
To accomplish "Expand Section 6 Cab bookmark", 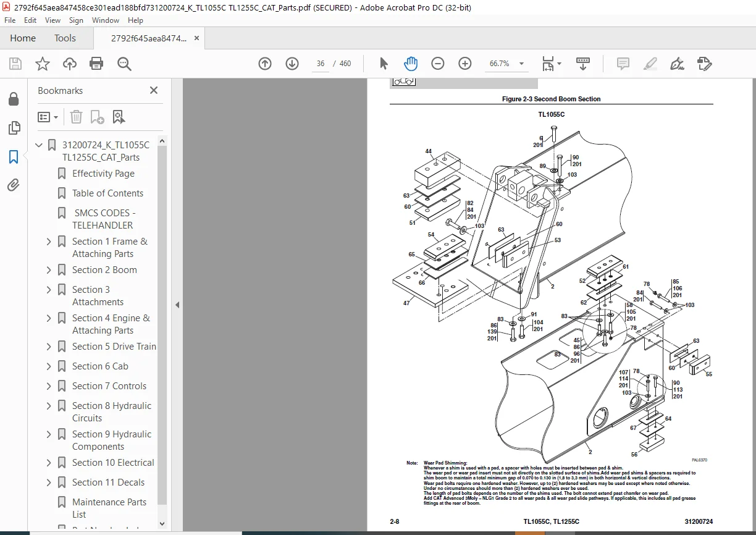I will pos(49,366).
